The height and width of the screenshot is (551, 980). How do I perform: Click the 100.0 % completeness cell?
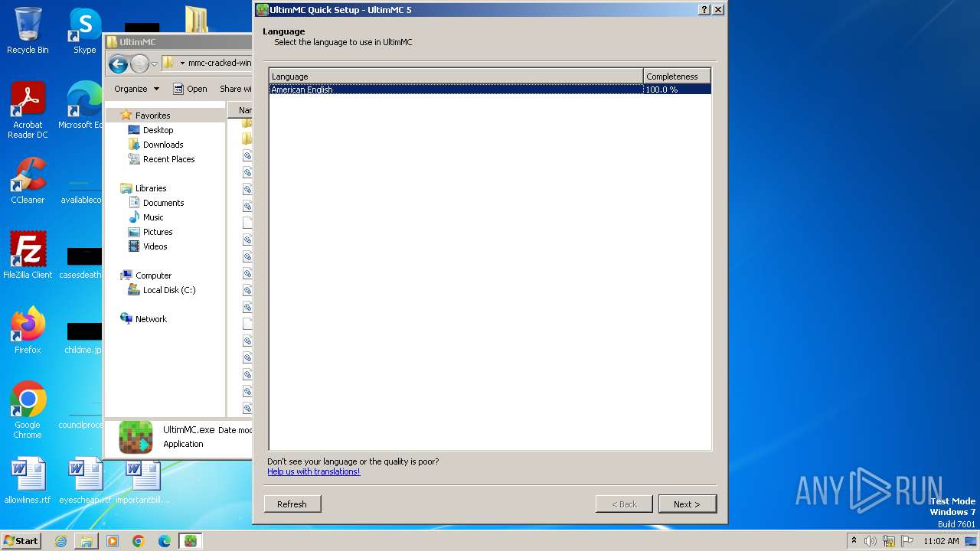tap(677, 90)
